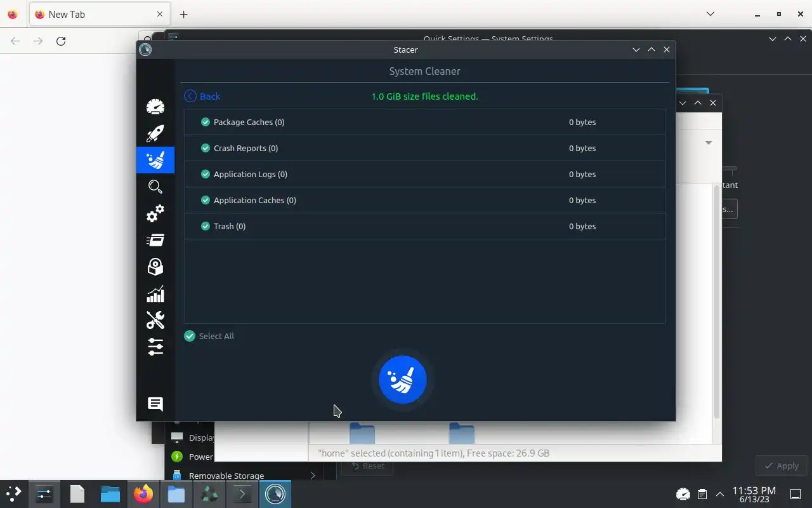
Task: Click the System Cleaner heading text
Action: (424, 71)
